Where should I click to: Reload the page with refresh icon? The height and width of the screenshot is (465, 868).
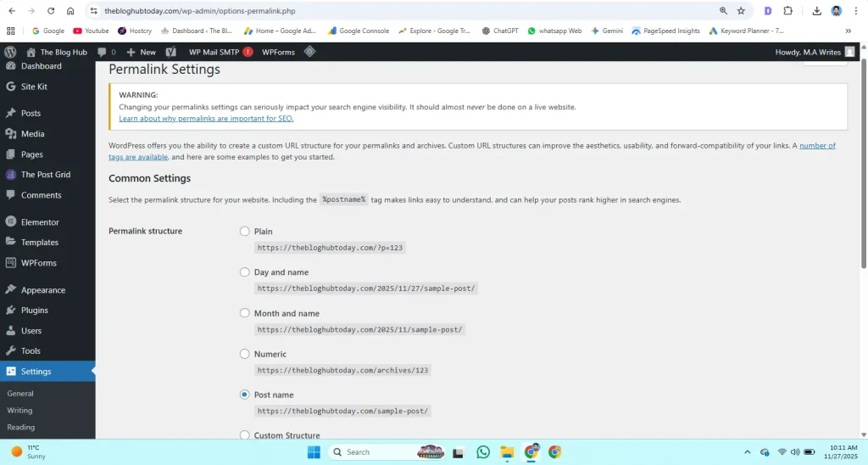click(50, 10)
